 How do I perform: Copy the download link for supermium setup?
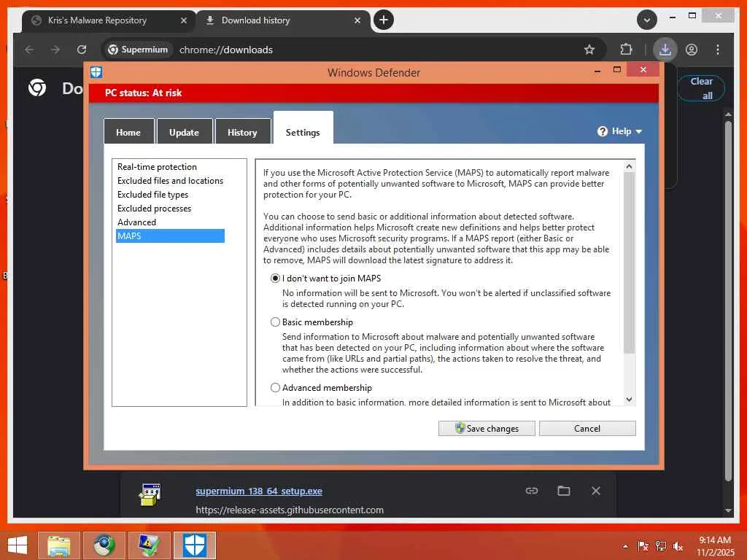click(532, 491)
